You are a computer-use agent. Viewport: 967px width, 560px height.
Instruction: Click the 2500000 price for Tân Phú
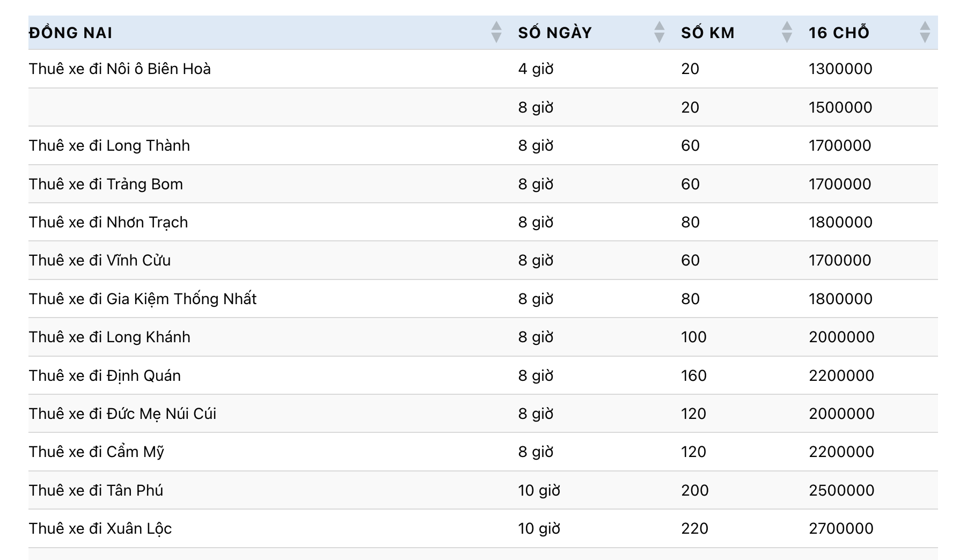pos(841,490)
